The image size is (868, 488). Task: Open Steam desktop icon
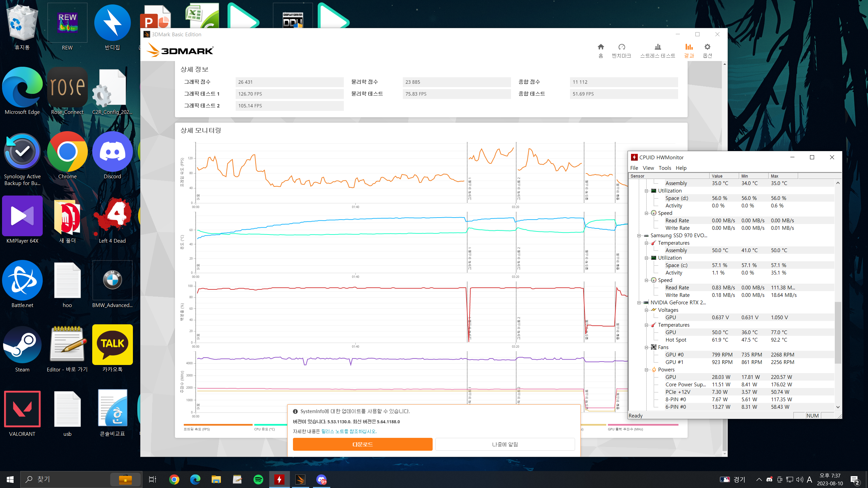[x=22, y=349]
